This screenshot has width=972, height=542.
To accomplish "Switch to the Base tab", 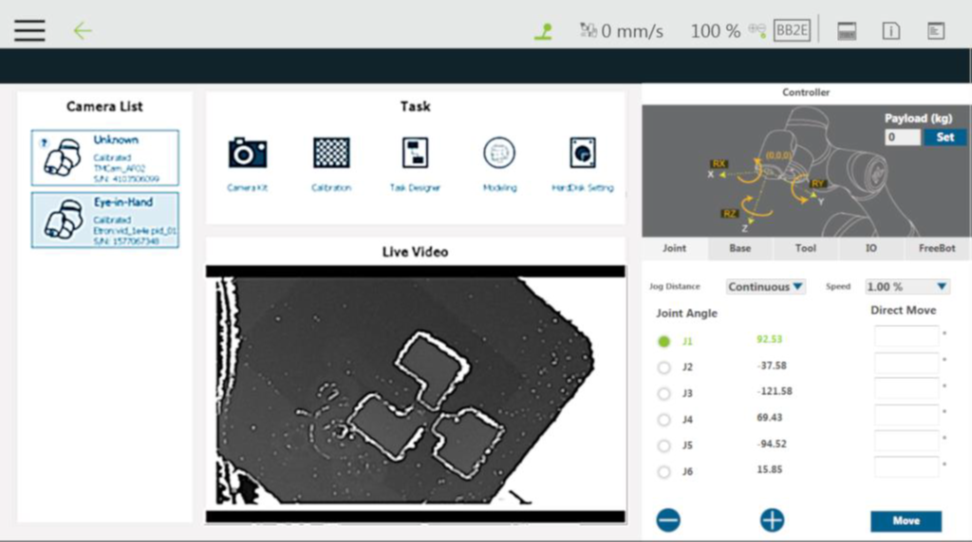I will tap(740, 248).
